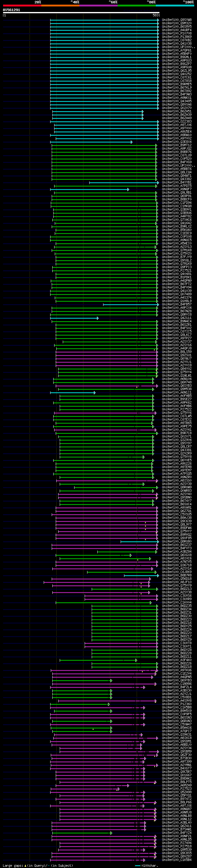Select the UniRef100_Q02070 label
The image size is (197, 868).
177,108
